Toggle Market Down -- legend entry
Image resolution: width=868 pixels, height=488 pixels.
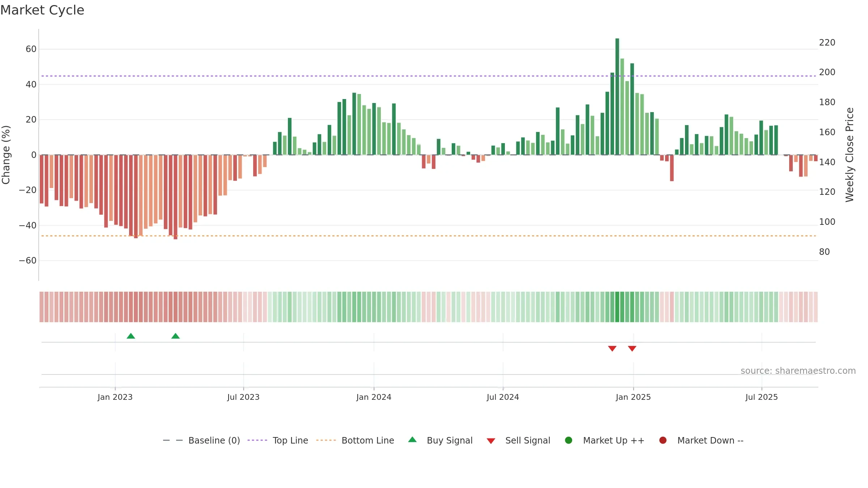(x=701, y=440)
